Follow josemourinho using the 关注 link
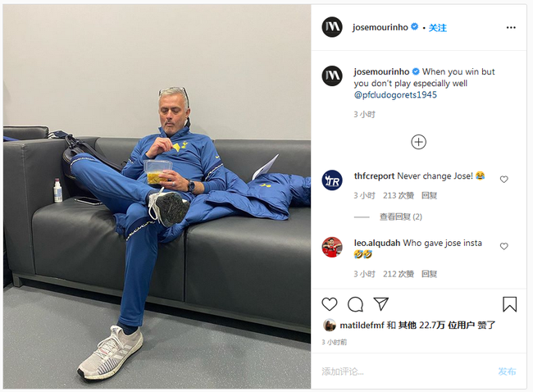The image size is (533, 392). tap(438, 28)
